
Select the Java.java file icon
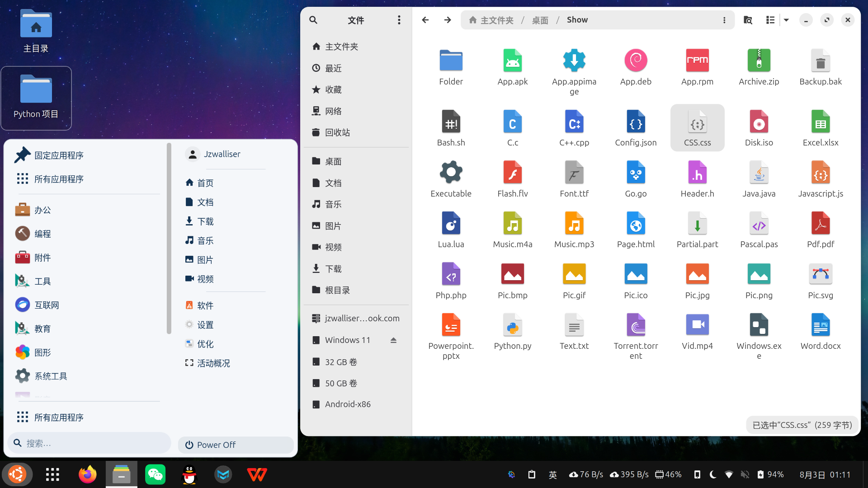[759, 172]
